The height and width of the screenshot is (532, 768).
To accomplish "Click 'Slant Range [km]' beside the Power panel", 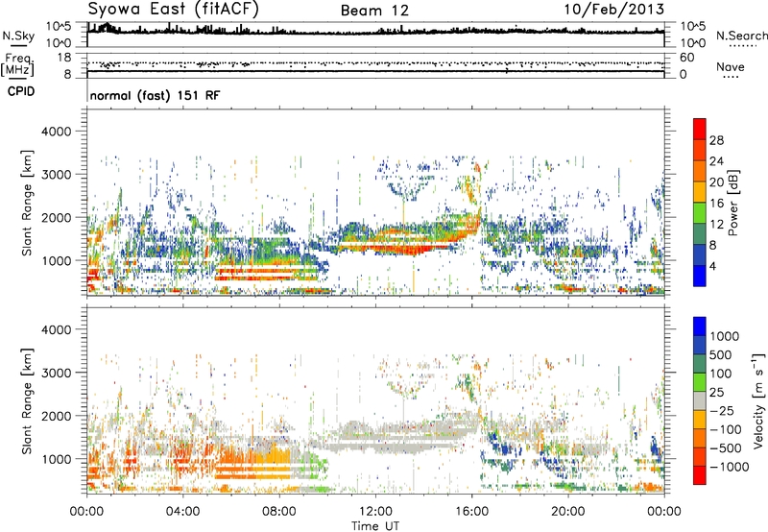I will [27, 203].
